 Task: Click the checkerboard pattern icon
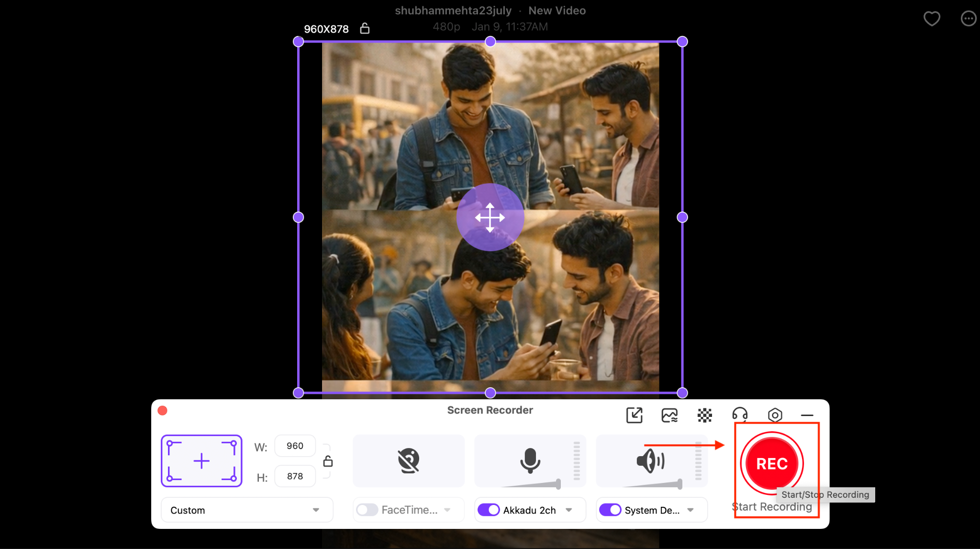click(x=704, y=415)
